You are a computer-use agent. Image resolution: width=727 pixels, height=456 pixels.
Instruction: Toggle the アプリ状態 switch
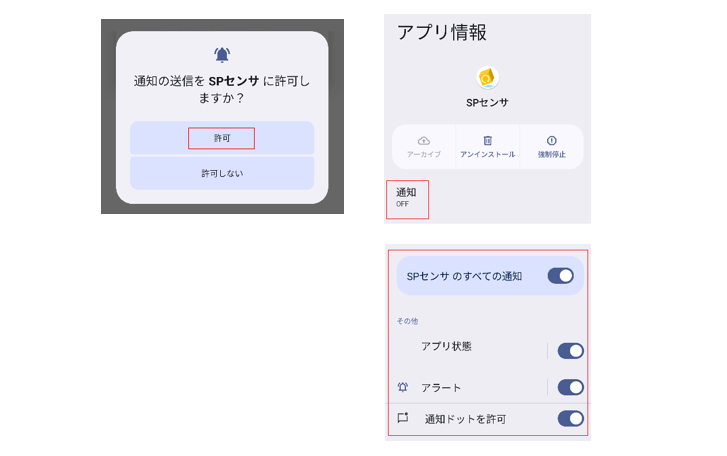570,351
